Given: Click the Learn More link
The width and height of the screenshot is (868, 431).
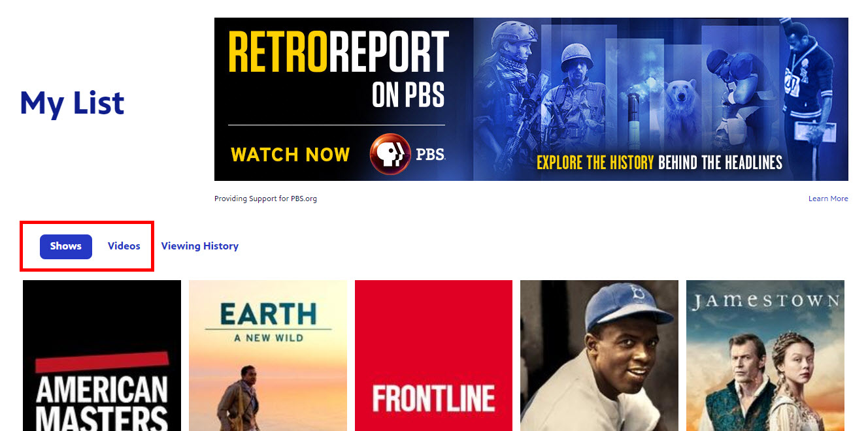Looking at the screenshot, I should pyautogui.click(x=828, y=199).
